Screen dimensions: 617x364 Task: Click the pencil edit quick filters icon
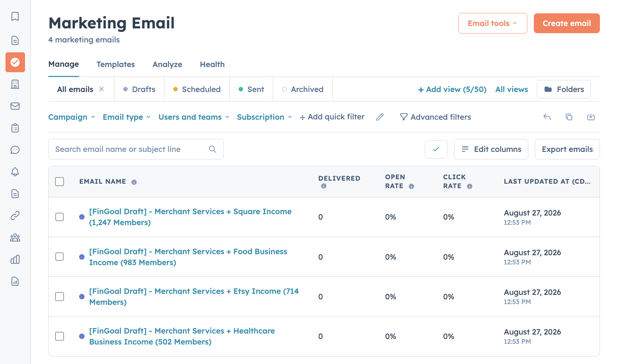(x=380, y=117)
